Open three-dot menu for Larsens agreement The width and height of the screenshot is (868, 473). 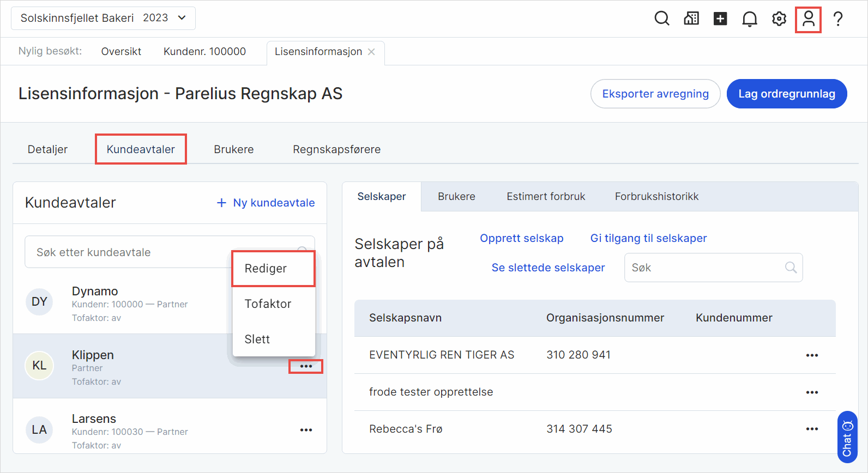pos(306,430)
